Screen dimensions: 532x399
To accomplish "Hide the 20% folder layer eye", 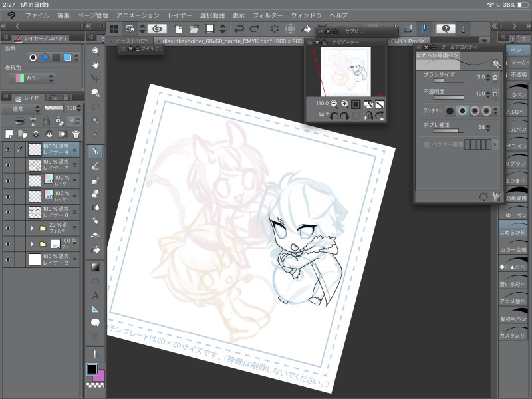I will (8, 228).
